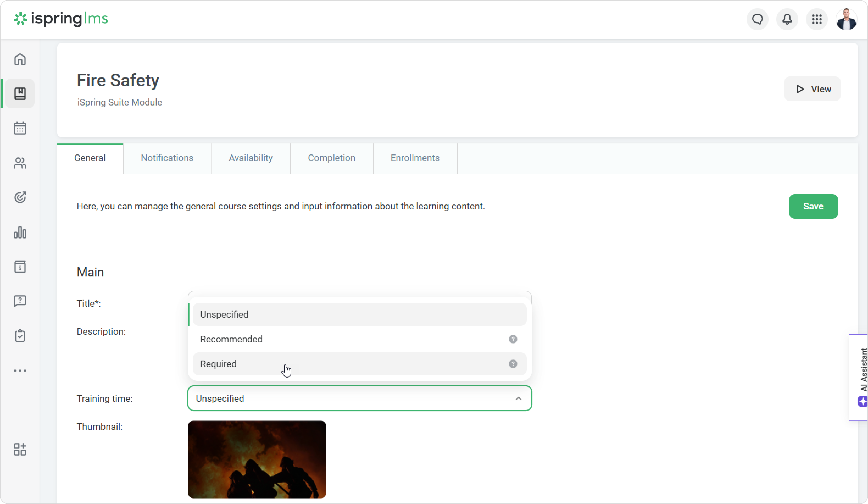Screen dimensions: 868x504
Task: Open the apps grid icon
Action: click(817, 19)
